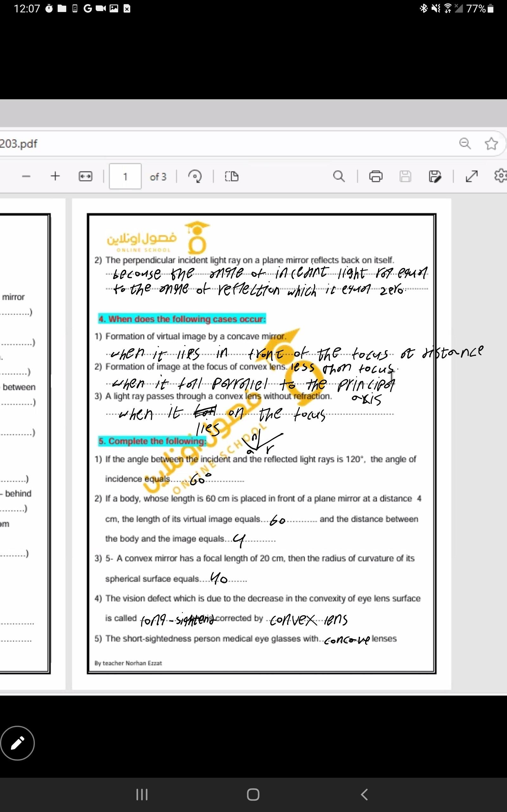
Task: Click the zoom out minus button
Action: pyautogui.click(x=26, y=176)
